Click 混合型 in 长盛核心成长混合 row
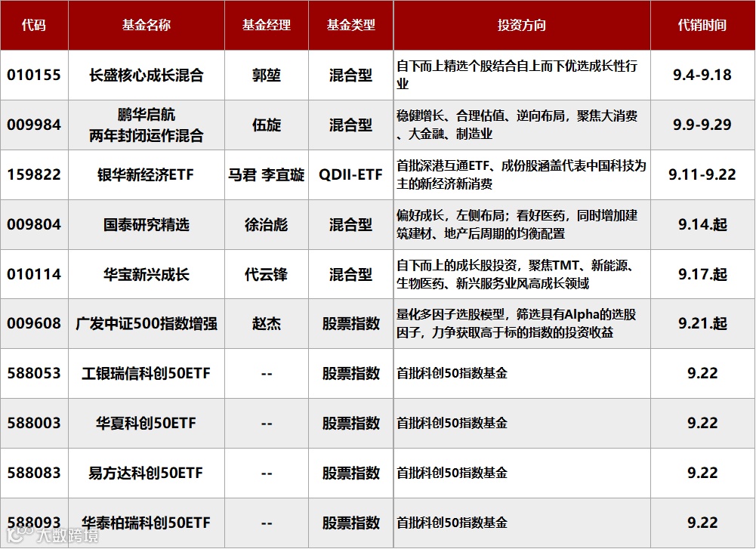Screen dimensions: 756x549 (x=350, y=76)
